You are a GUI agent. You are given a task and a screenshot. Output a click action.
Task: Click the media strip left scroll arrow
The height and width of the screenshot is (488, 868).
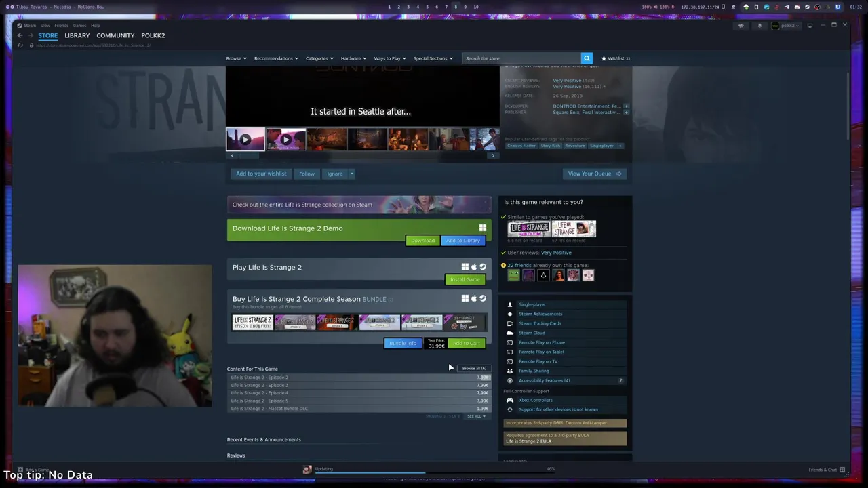click(232, 156)
